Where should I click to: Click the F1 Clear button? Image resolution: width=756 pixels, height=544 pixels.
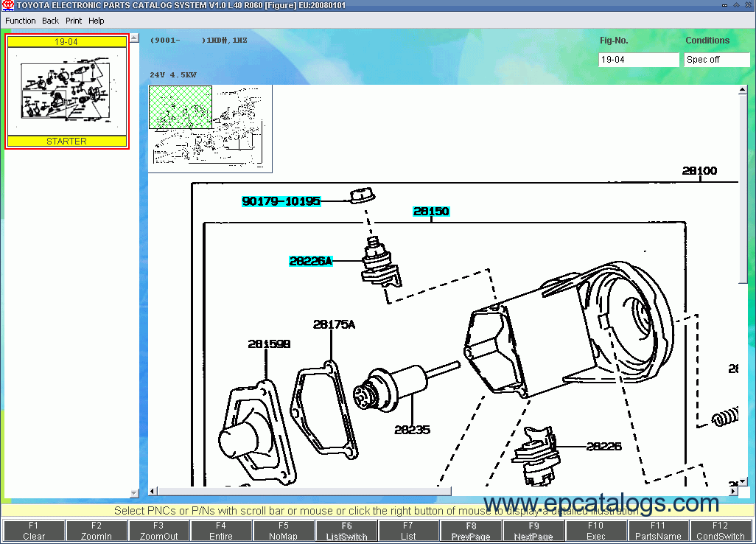[x=34, y=531]
